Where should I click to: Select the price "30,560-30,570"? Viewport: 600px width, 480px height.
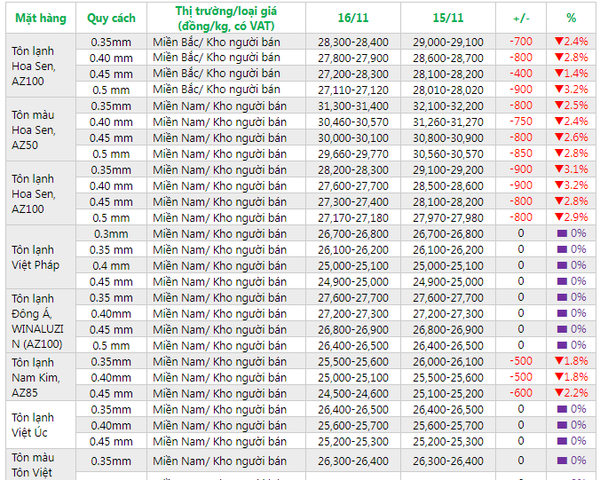point(448,154)
